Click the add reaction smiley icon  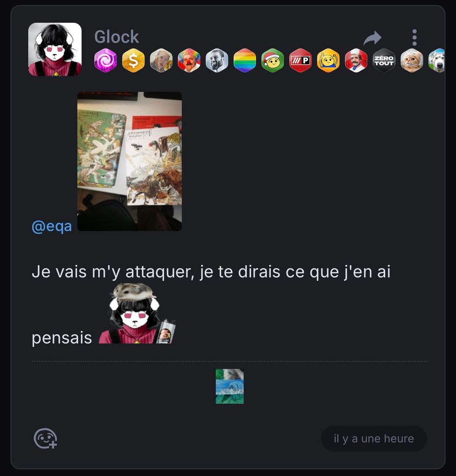click(x=45, y=438)
